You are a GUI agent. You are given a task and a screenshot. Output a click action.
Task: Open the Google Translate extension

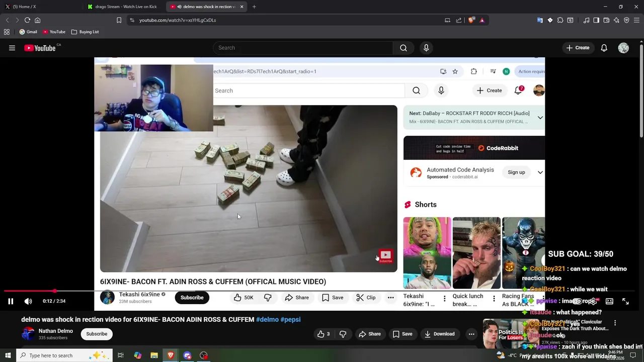pyautogui.click(x=540, y=20)
